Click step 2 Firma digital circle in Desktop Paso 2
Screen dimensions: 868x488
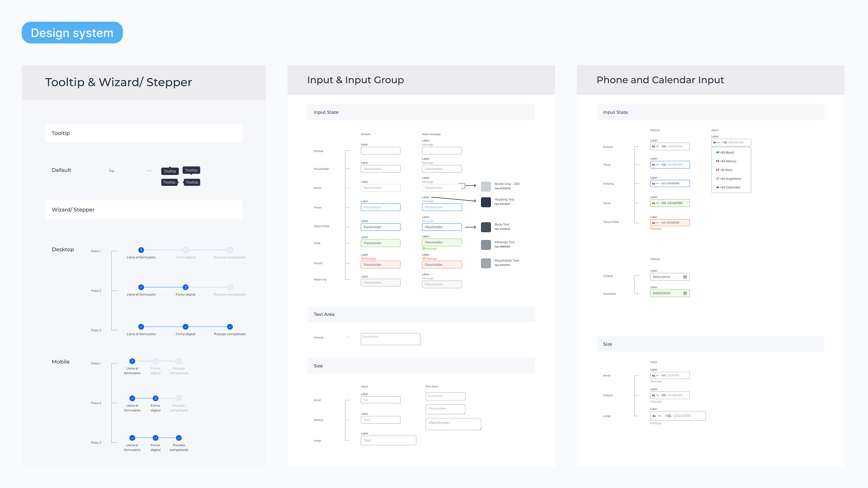coord(185,287)
